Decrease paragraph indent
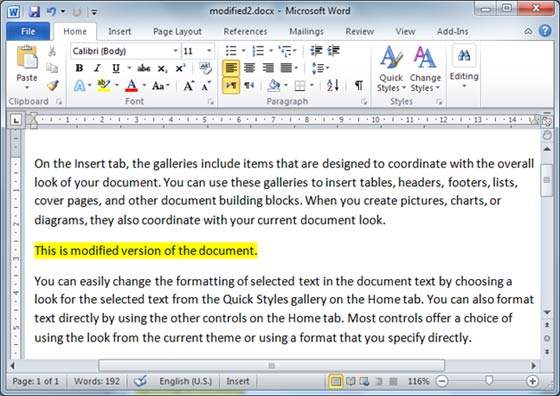This screenshot has width=560, height=396. tap(316, 51)
